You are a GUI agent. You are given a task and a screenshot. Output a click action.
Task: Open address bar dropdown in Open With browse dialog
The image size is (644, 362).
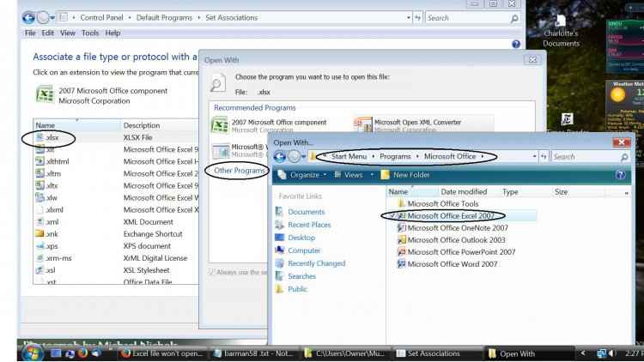click(534, 156)
